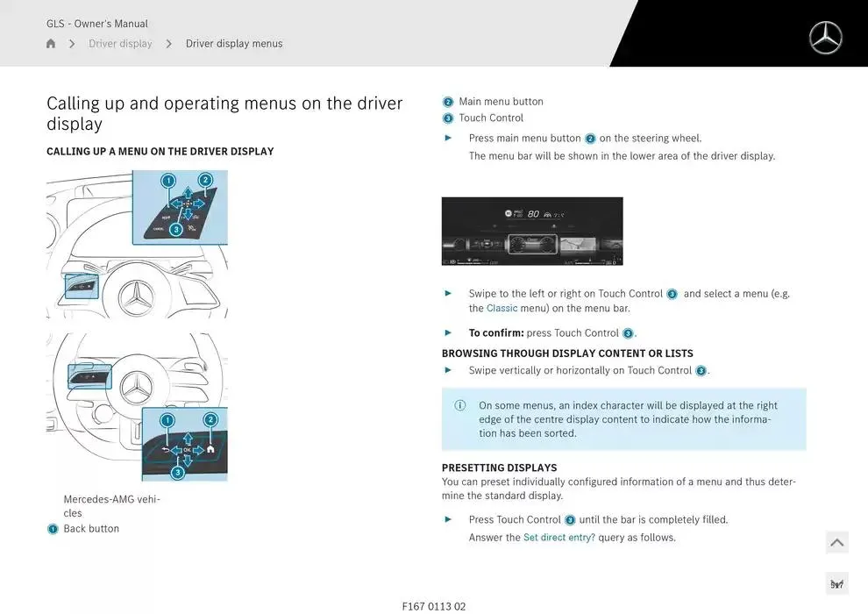868x614 pixels.
Task: Open the Driver display breadcrumb link
Action: click(x=120, y=44)
